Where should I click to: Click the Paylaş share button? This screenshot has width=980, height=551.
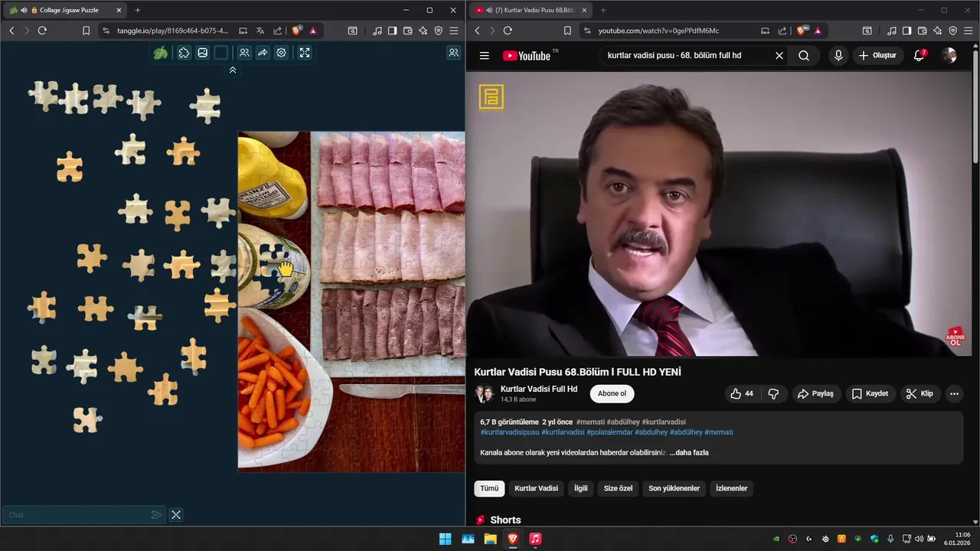click(x=815, y=393)
